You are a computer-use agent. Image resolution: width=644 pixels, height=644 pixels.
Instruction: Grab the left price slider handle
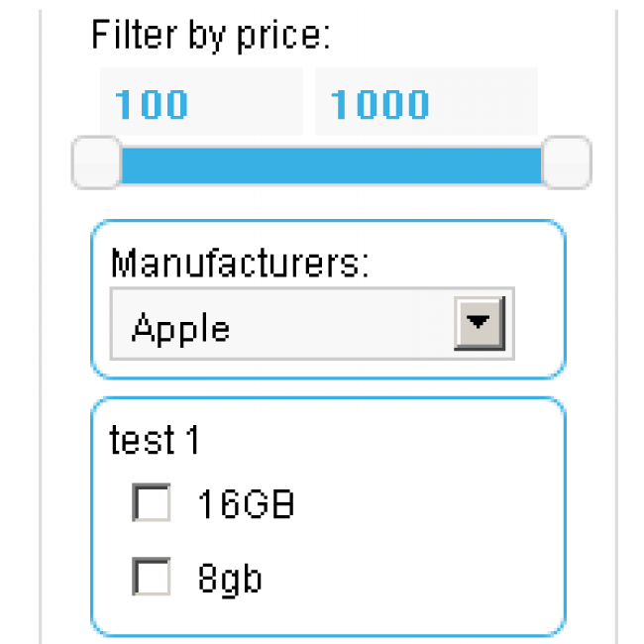tap(97, 162)
